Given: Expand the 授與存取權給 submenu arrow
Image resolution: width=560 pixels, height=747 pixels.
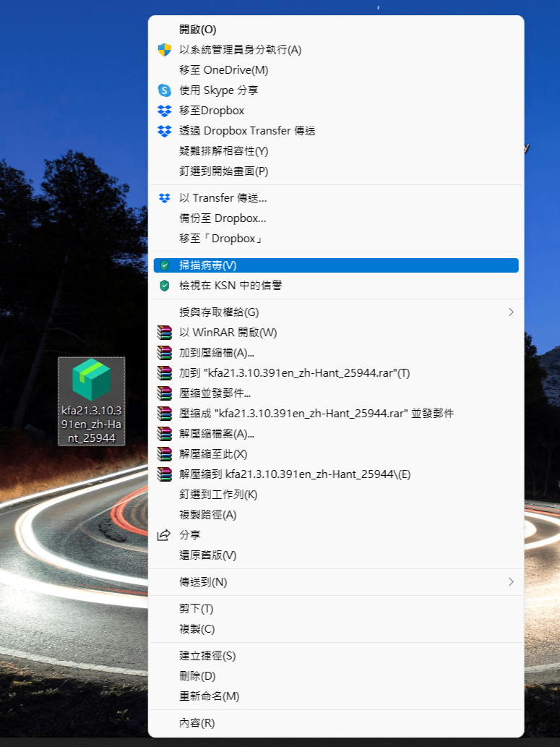Looking at the screenshot, I should 511,312.
